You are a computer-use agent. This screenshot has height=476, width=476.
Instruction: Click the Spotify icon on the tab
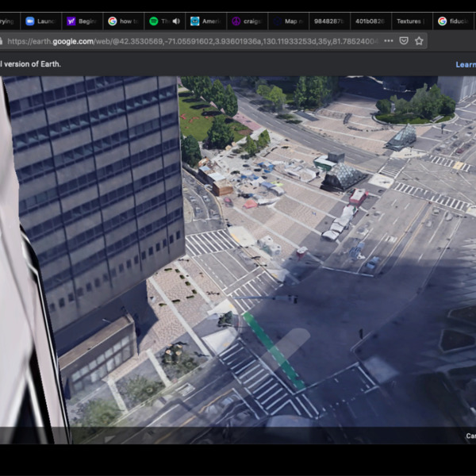point(154,21)
